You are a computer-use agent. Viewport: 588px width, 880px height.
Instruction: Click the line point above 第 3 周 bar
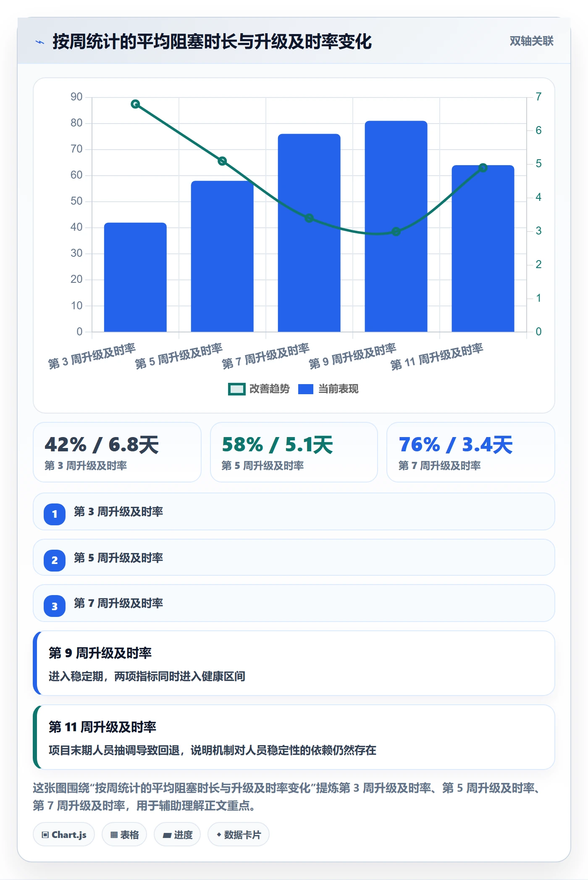(x=135, y=104)
